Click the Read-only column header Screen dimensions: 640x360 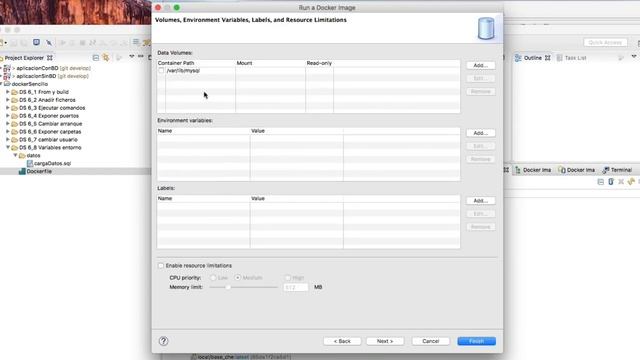pos(319,63)
